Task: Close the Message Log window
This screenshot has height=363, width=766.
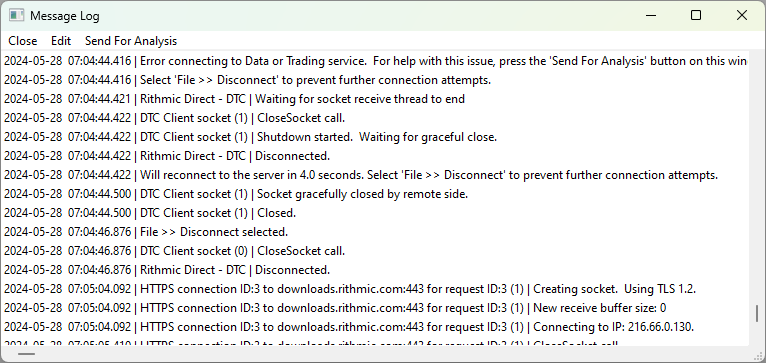Action: [x=742, y=16]
